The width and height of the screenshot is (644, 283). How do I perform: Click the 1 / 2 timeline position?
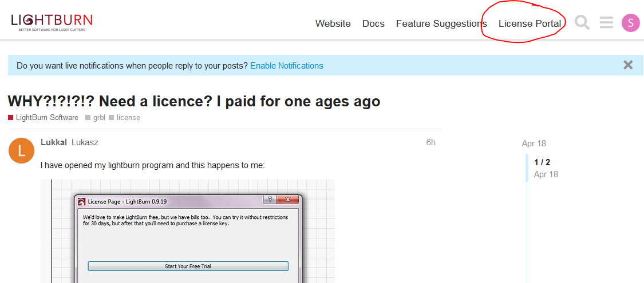pos(542,162)
